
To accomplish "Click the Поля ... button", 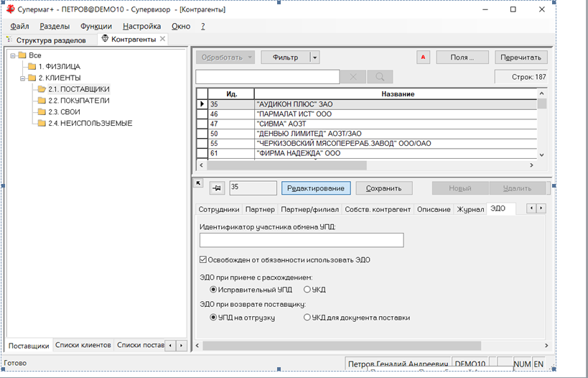I will point(462,57).
